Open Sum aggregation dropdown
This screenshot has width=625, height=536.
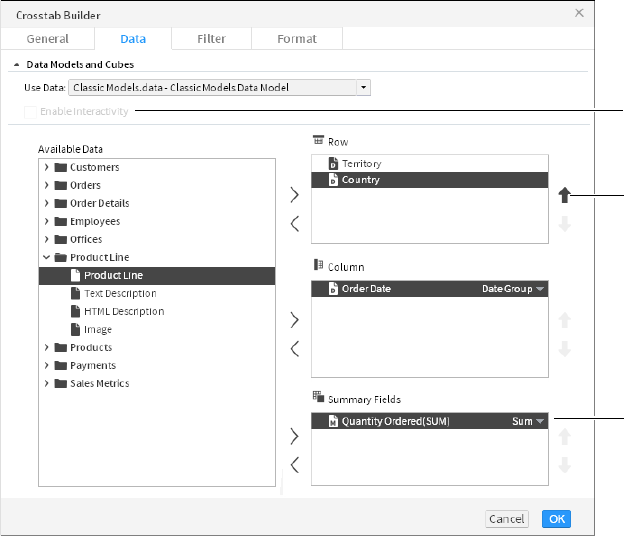540,422
